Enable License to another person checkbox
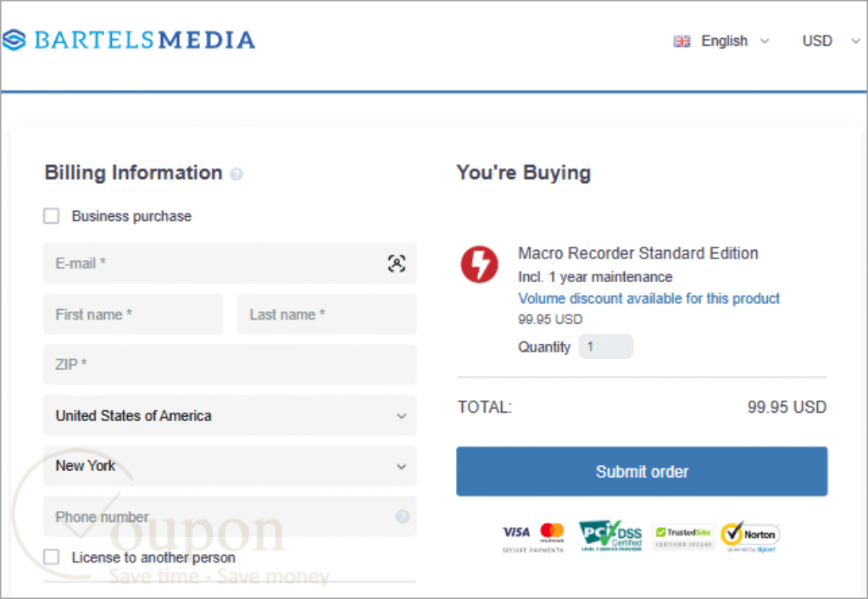 click(x=52, y=557)
